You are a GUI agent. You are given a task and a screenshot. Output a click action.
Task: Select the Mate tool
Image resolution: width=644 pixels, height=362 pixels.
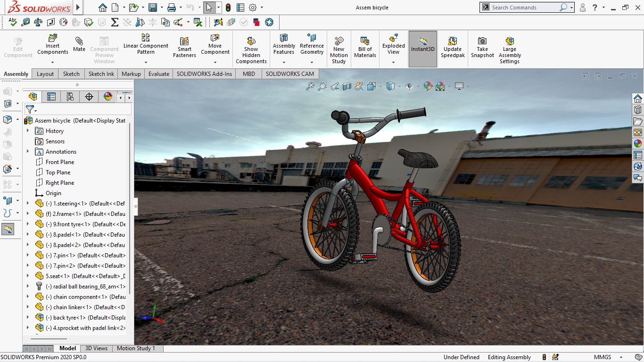[x=79, y=44]
